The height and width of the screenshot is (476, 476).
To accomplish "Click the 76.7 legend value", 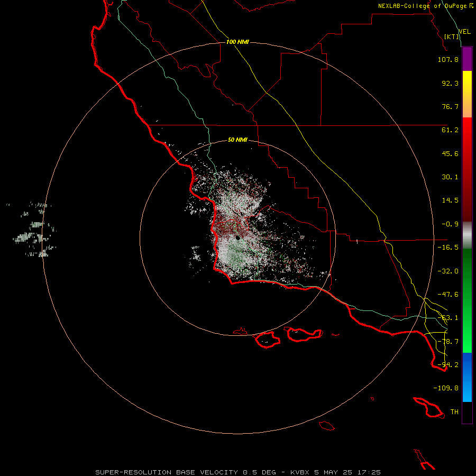I will click(450, 106).
